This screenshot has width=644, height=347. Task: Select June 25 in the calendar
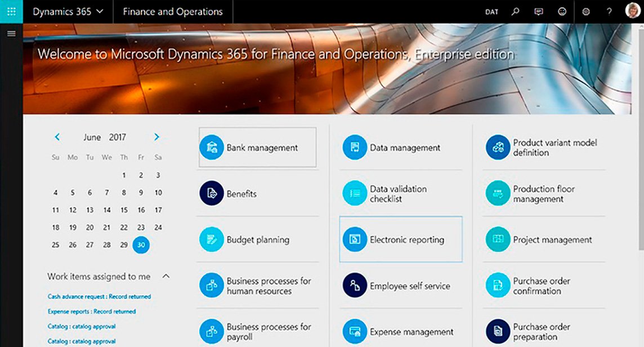pos(55,244)
